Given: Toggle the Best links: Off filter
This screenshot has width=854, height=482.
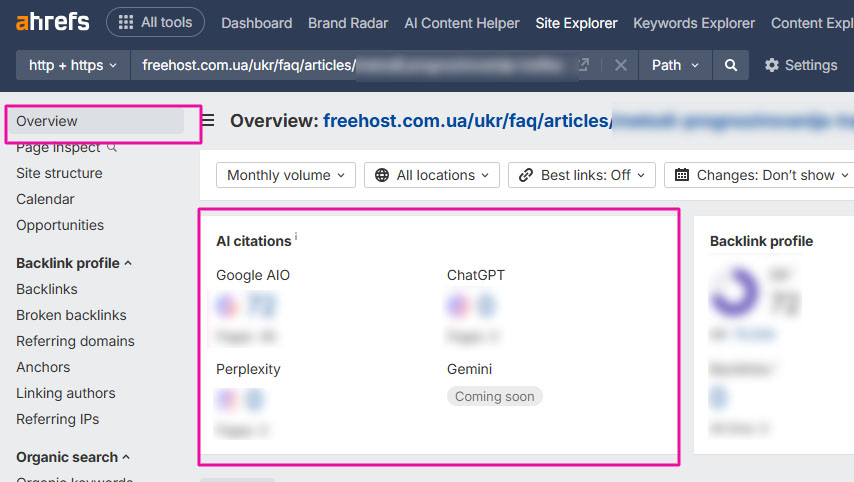Looking at the screenshot, I should [583, 175].
